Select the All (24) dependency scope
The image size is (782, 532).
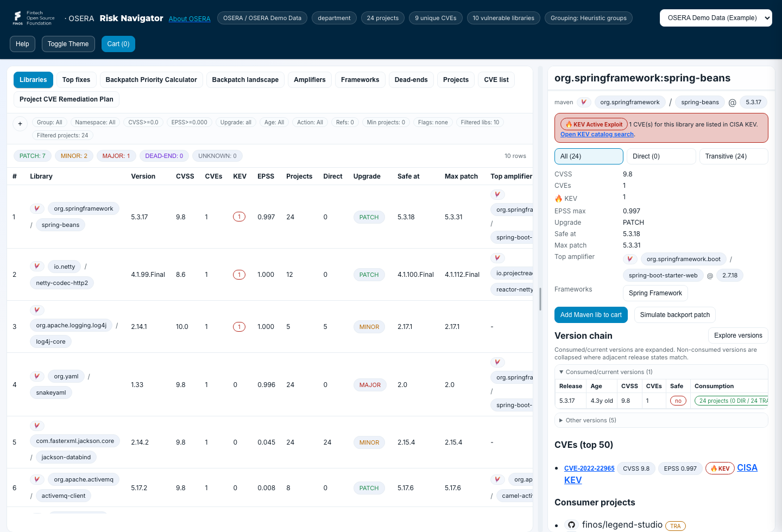[x=589, y=156]
